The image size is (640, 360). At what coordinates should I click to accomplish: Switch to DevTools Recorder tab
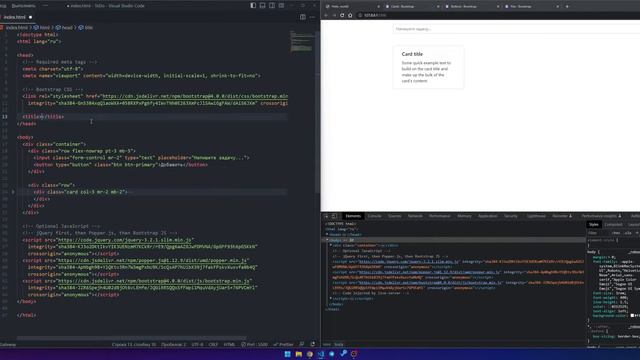pyautogui.click(x=562, y=216)
